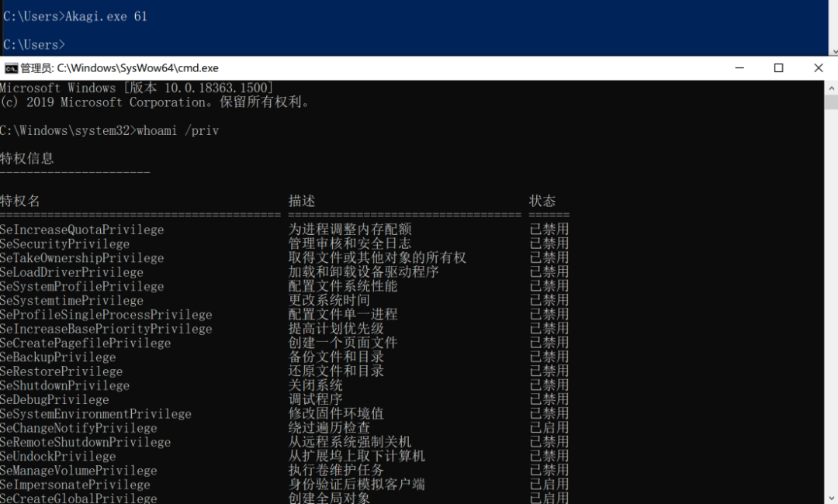
Task: Select the SeDebugPrivilege line
Action: pos(54,399)
